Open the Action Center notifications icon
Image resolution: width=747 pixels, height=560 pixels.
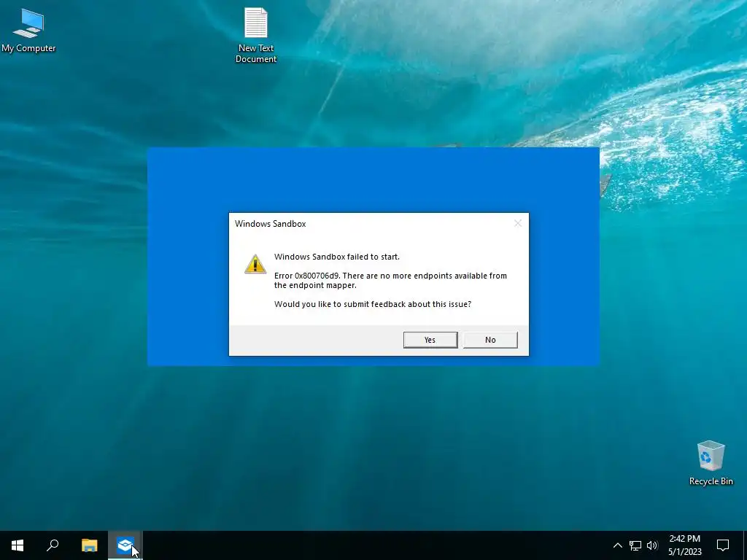coord(723,545)
